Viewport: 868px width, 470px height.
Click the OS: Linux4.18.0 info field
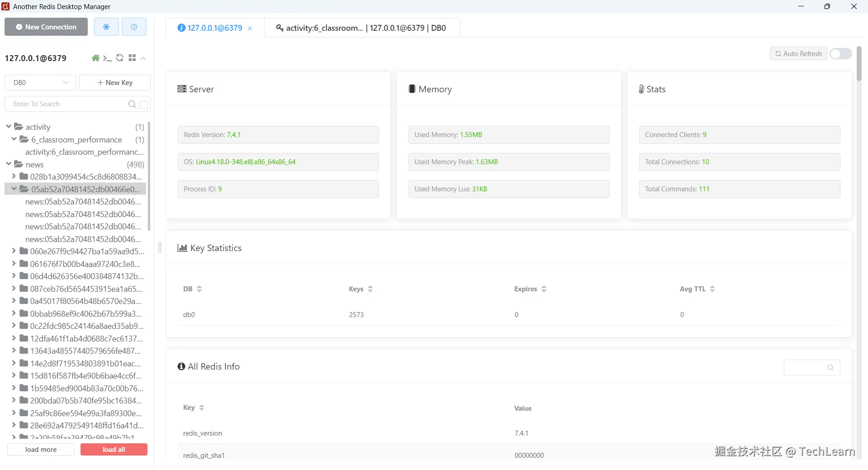pos(278,162)
